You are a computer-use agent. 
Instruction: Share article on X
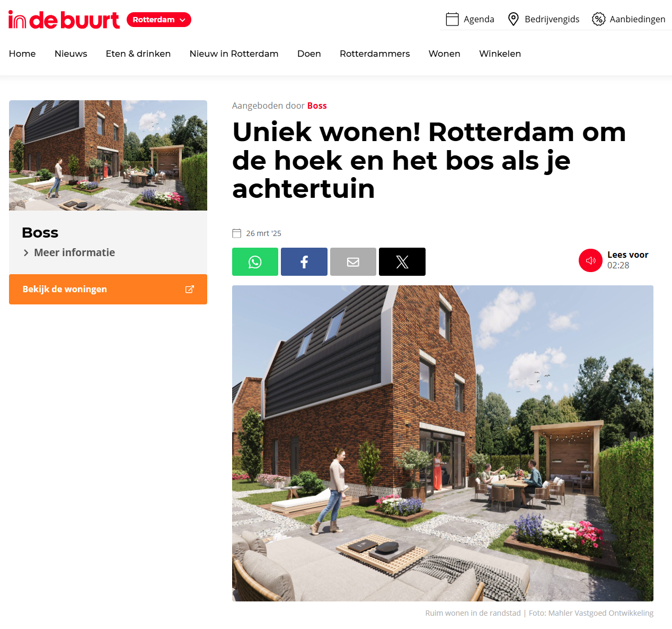tap(402, 261)
